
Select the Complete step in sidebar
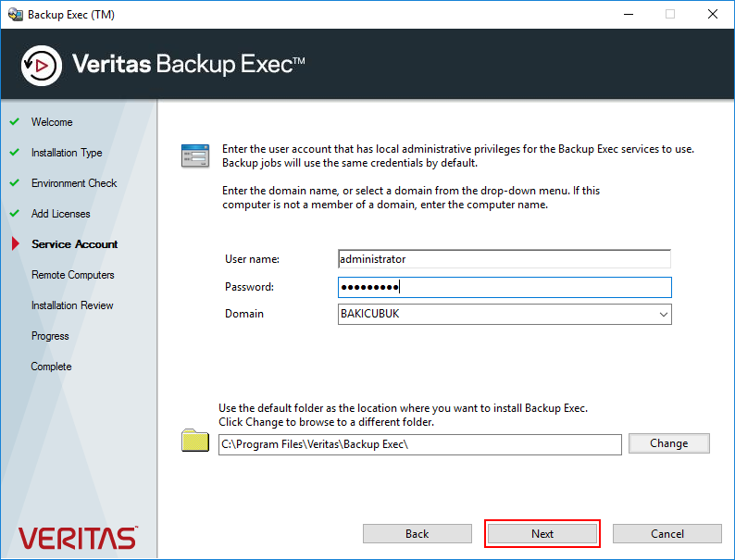pyautogui.click(x=51, y=367)
